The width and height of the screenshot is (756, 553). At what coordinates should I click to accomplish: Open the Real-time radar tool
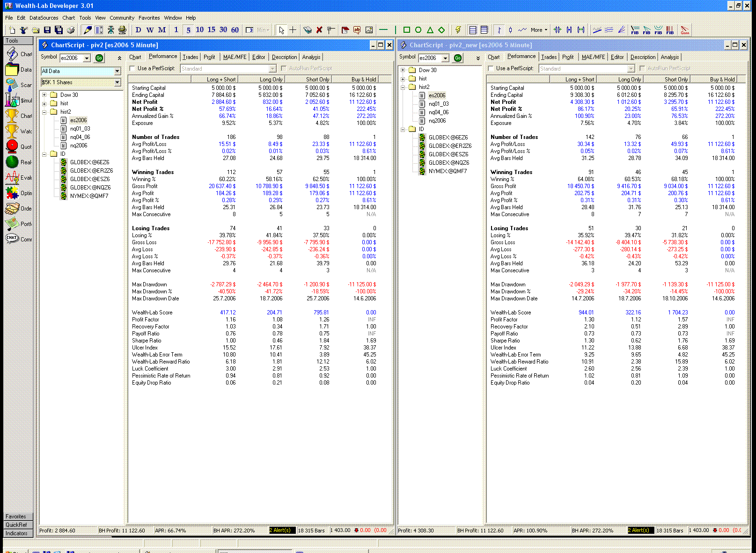click(19, 162)
